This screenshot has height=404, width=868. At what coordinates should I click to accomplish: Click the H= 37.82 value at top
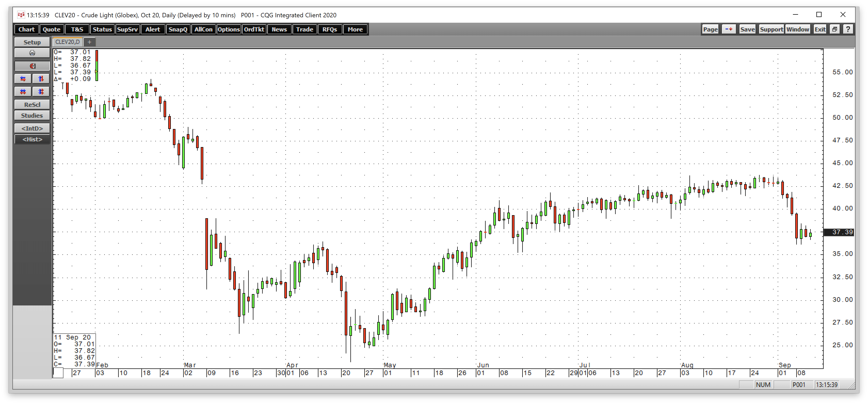73,59
